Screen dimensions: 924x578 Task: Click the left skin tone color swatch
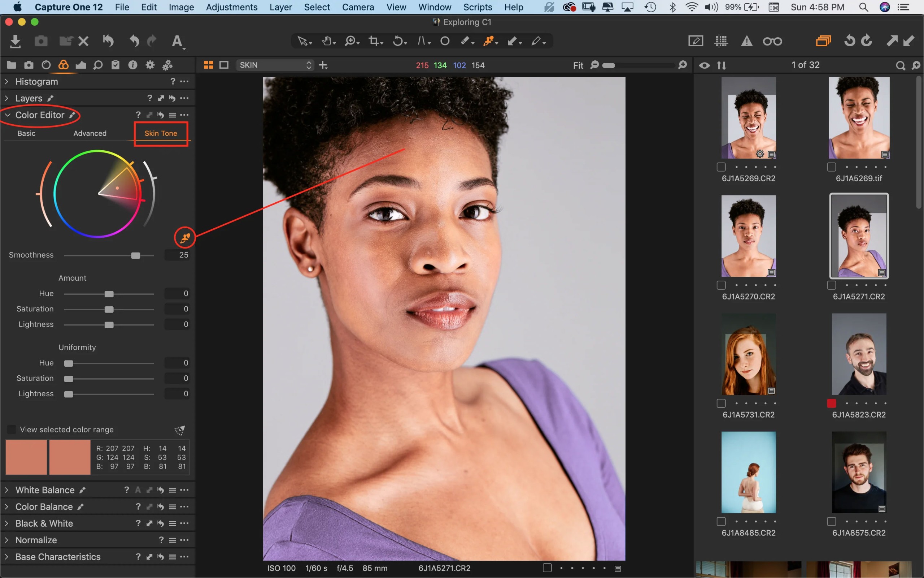coord(26,457)
